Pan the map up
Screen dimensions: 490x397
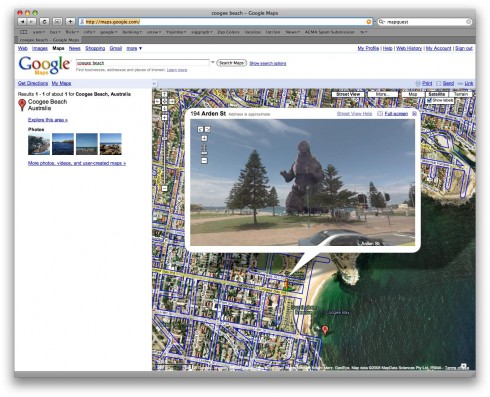(165, 95)
